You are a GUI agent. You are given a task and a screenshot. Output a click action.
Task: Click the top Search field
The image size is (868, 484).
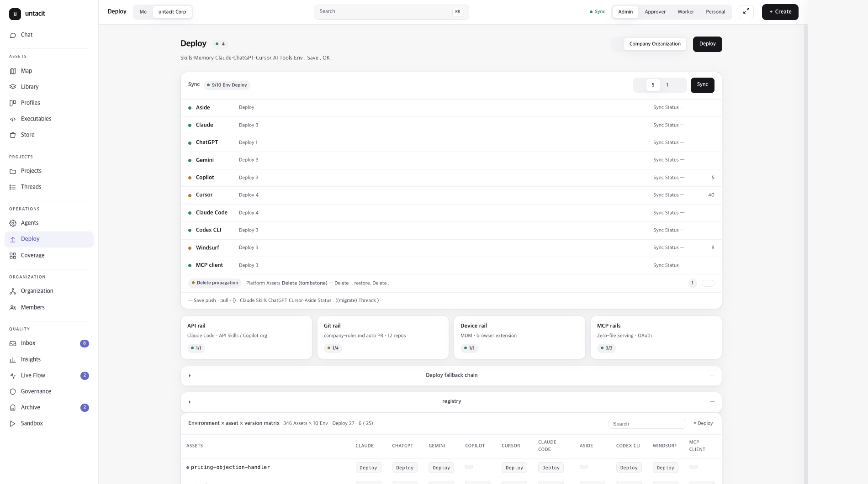tap(391, 12)
